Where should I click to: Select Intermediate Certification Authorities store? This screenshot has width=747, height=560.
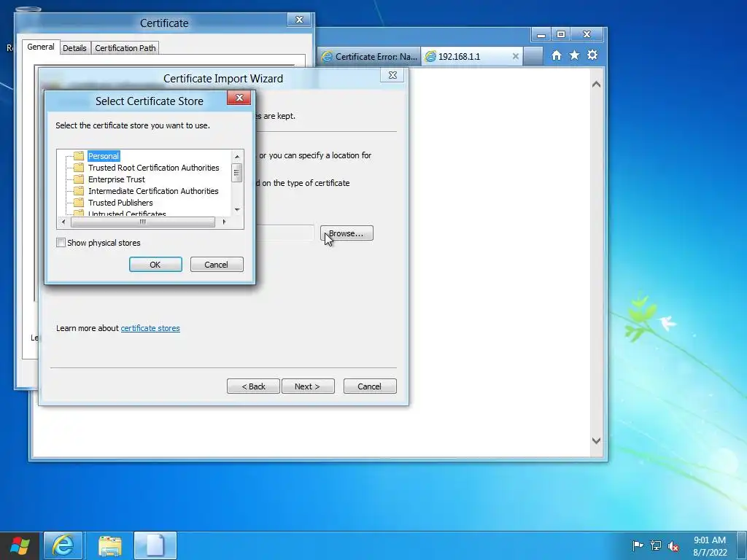pos(153,191)
